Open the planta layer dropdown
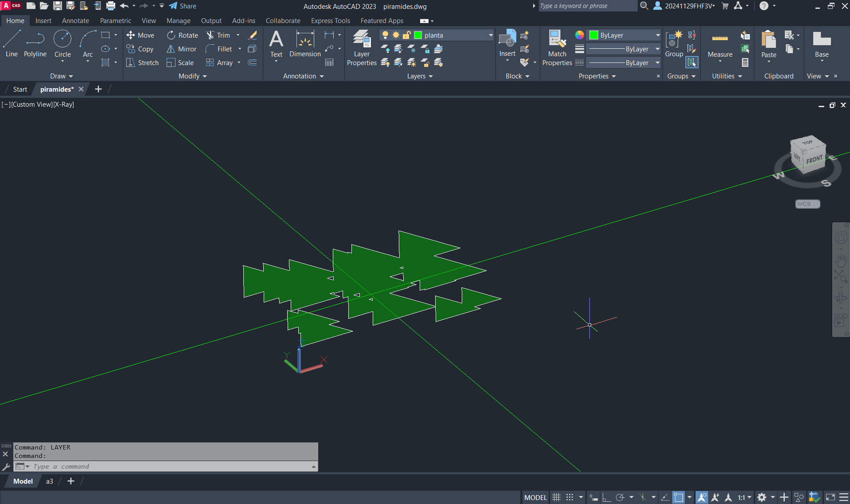The width and height of the screenshot is (850, 504). (491, 35)
